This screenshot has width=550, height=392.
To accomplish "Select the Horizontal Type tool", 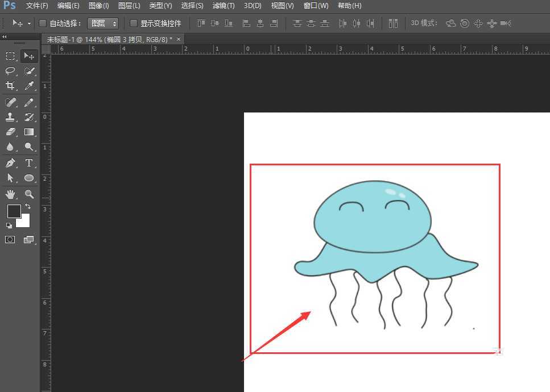I will tap(29, 163).
